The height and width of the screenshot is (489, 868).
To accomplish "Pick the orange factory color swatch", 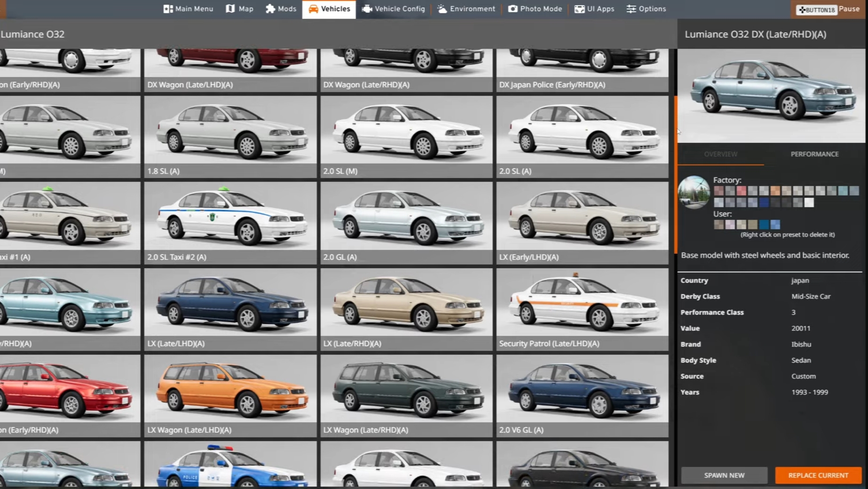I will point(775,191).
